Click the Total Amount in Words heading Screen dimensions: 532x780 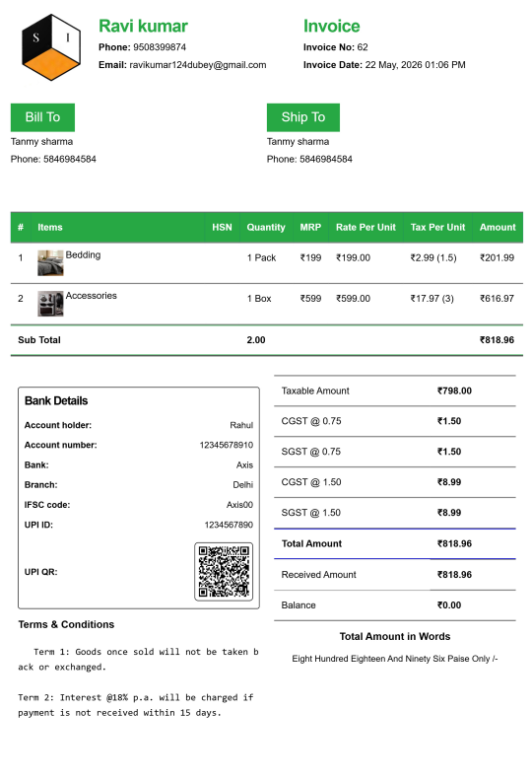click(395, 637)
